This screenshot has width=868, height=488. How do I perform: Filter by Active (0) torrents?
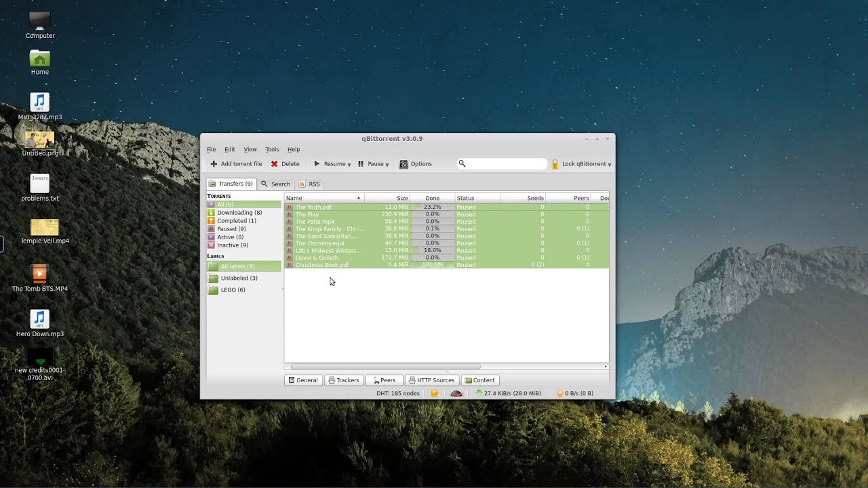pyautogui.click(x=244, y=237)
